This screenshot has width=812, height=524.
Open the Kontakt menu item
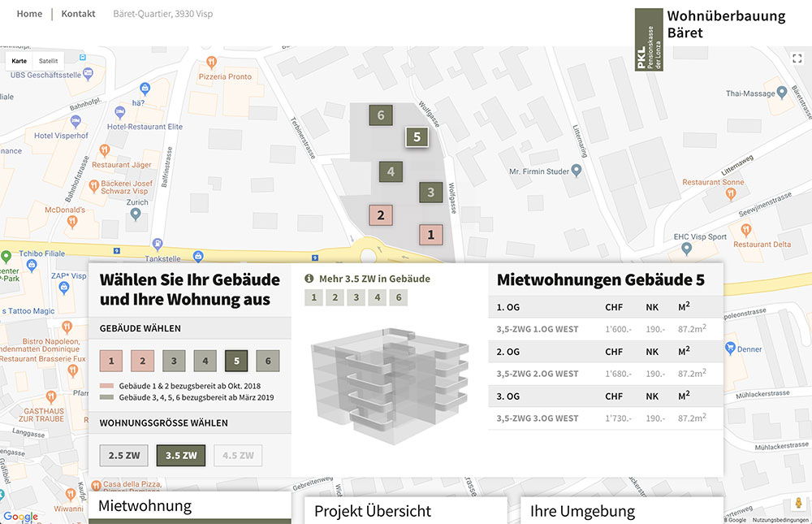(x=78, y=14)
